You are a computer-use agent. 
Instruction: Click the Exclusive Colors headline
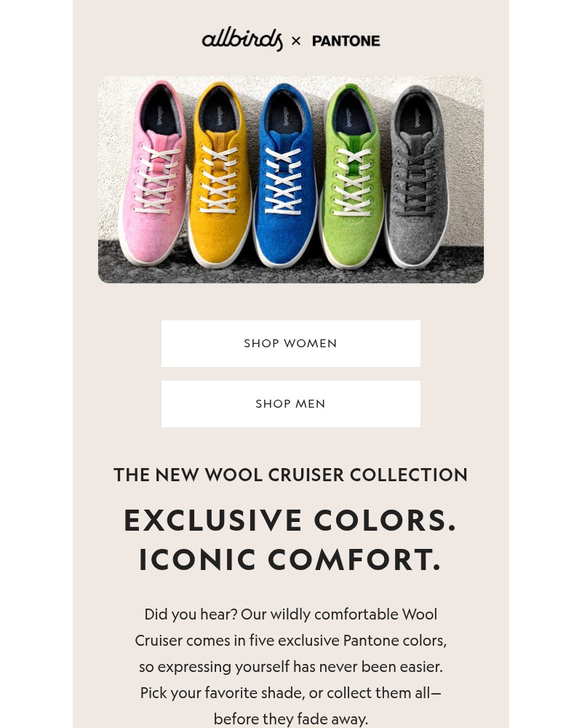pos(290,520)
